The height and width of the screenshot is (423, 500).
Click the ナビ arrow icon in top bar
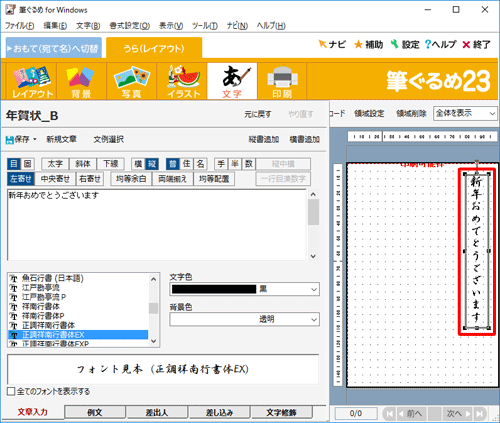(x=322, y=44)
